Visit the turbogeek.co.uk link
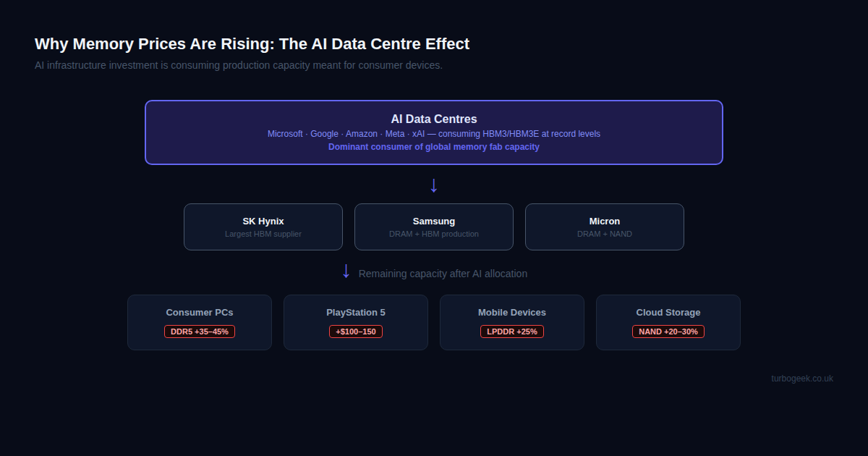Viewport: 868px width, 456px height. (802, 379)
